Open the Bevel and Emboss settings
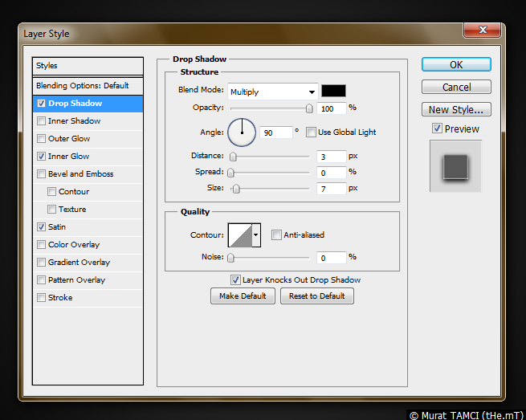Screen dimensions: 526x420 (x=80, y=174)
